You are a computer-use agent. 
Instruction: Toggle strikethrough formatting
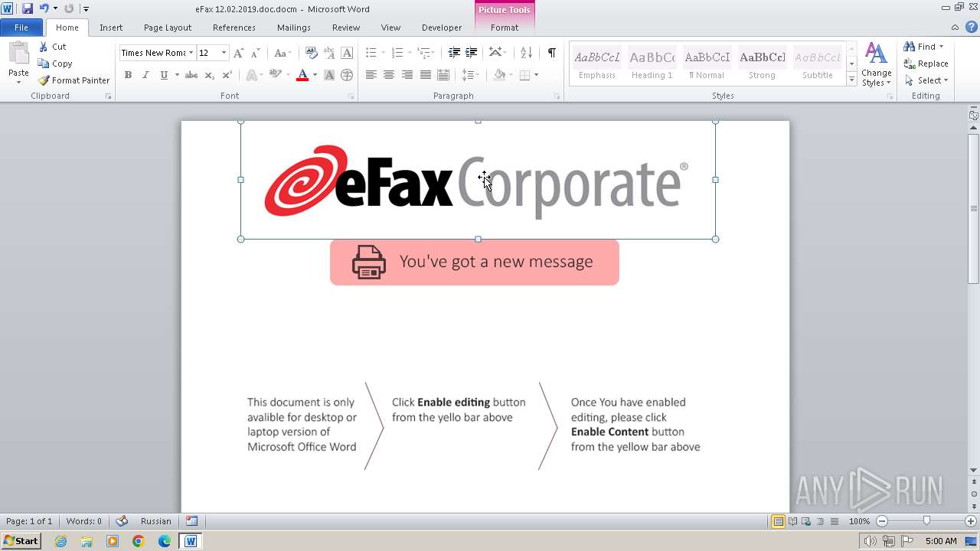[x=191, y=75]
